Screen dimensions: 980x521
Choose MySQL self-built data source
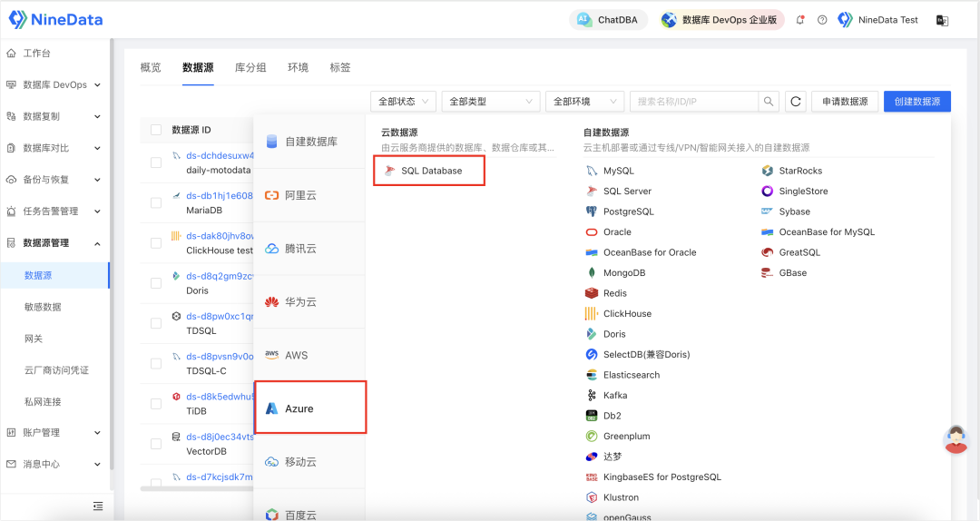coord(610,171)
